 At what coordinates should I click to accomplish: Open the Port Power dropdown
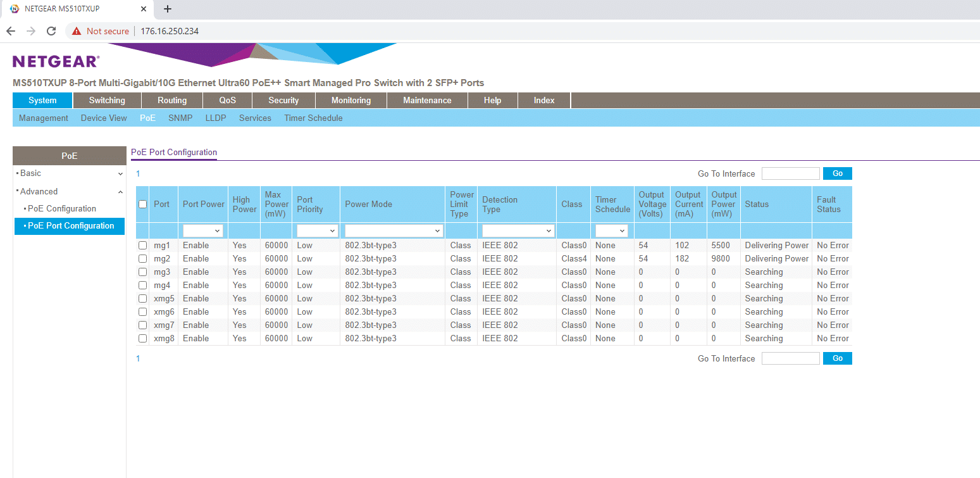click(203, 231)
